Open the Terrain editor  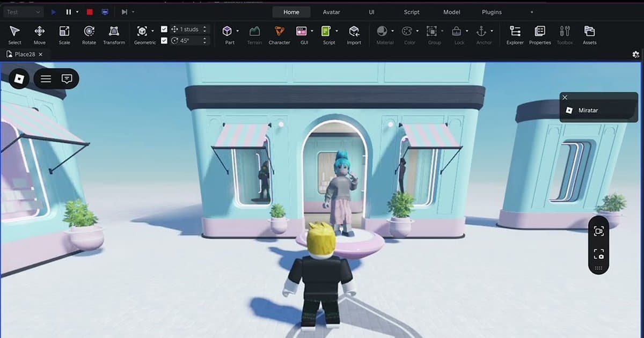(x=254, y=35)
